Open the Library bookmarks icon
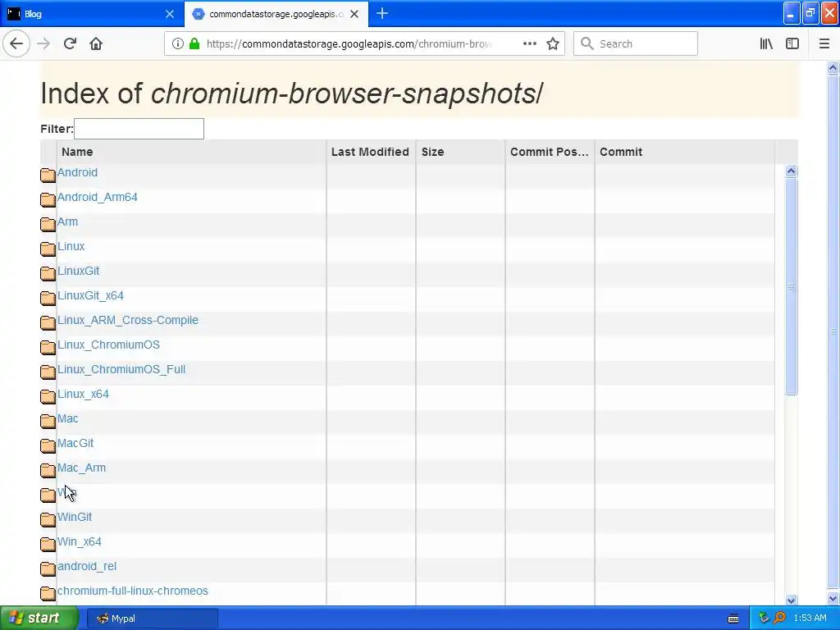The width and height of the screenshot is (840, 630). tap(766, 43)
